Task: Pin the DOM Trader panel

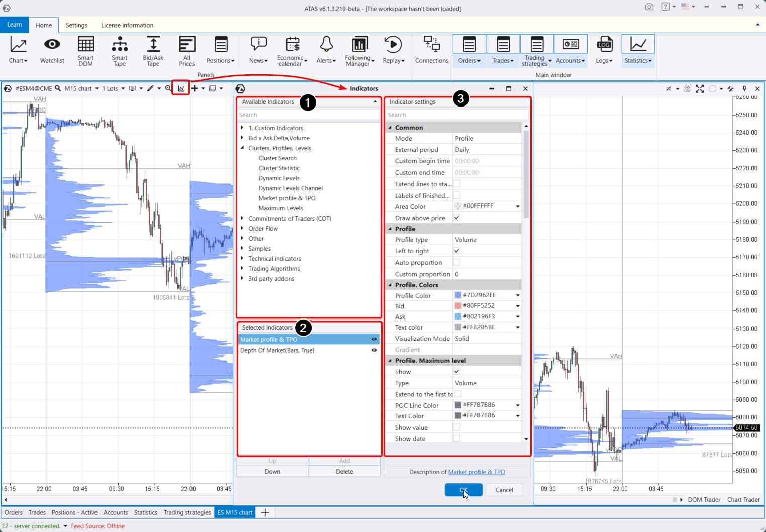Action: tap(744, 89)
